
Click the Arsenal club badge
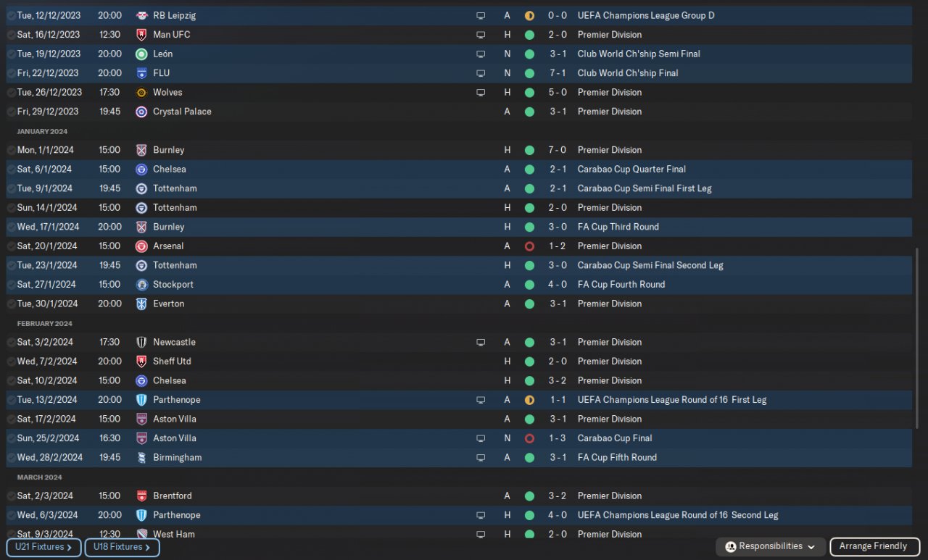tap(141, 246)
